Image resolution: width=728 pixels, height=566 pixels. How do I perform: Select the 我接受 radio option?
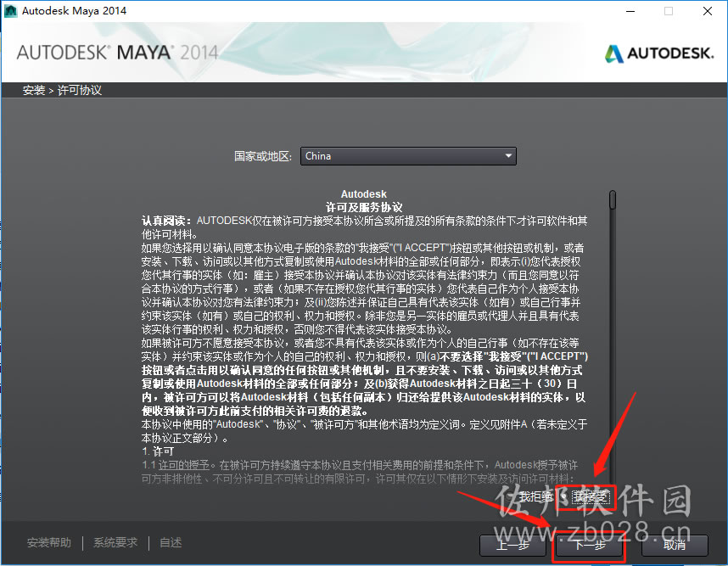point(586,496)
